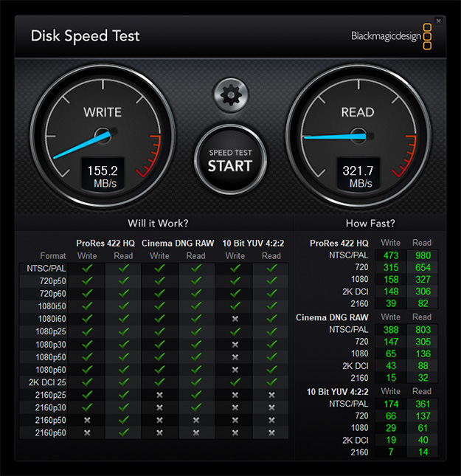Click the 1080i60 10 Bit YUV Write cross
Image resolution: width=461 pixels, height=476 pixels.
[x=235, y=319]
